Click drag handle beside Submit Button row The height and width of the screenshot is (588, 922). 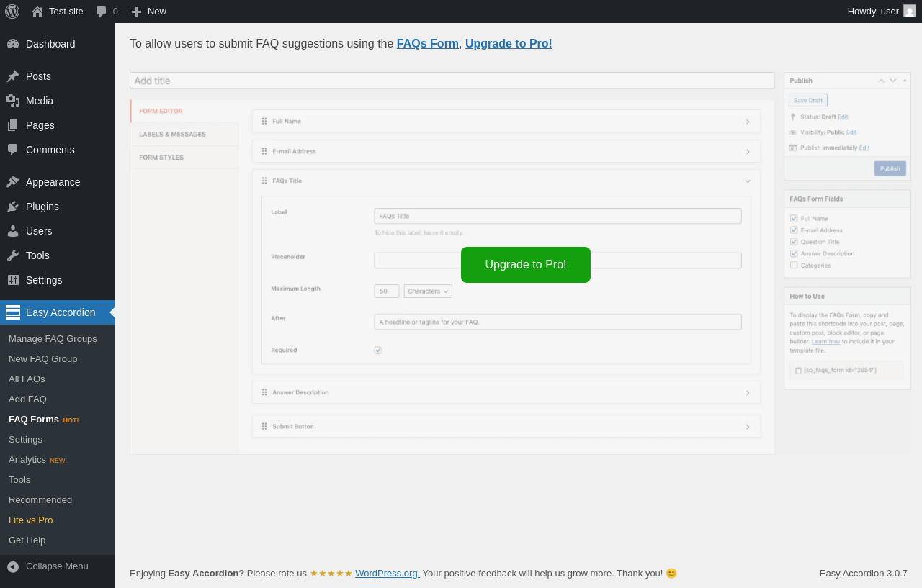[x=264, y=427]
